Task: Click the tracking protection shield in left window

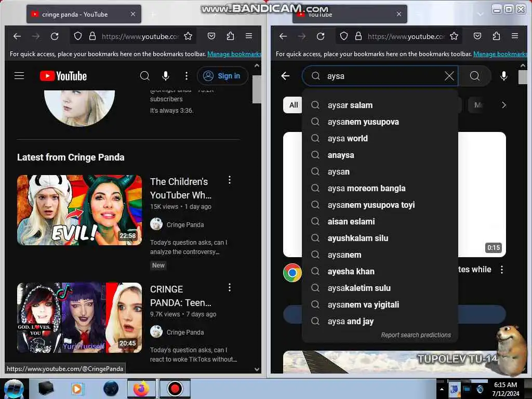Action: [x=78, y=36]
